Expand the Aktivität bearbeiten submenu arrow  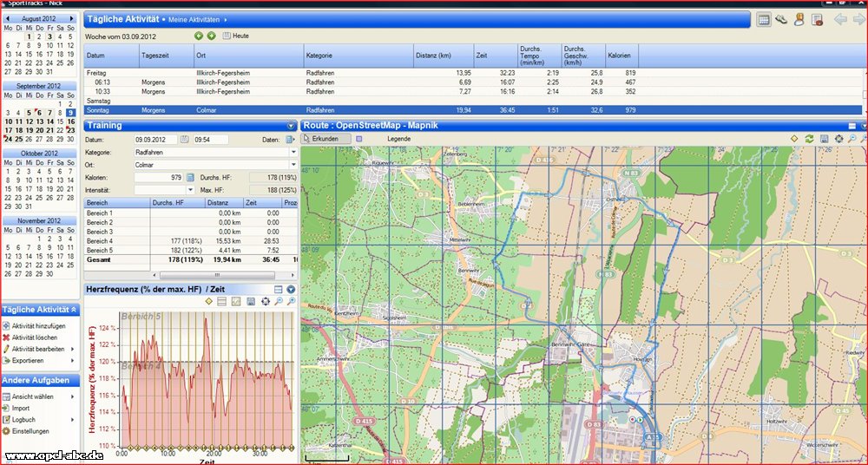click(73, 350)
